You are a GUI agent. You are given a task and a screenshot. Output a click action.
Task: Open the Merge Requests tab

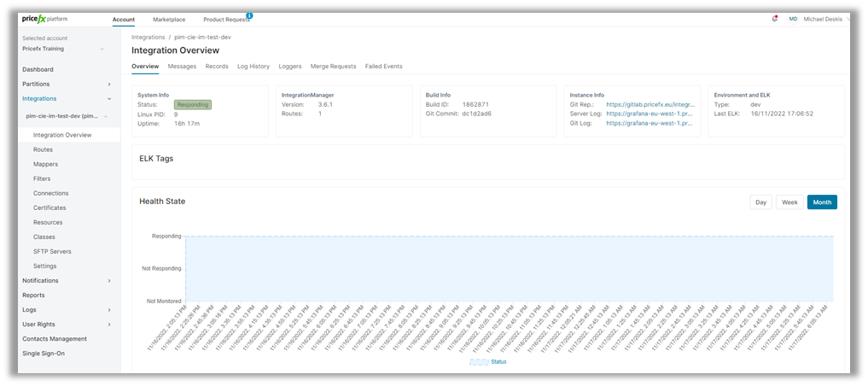[333, 66]
